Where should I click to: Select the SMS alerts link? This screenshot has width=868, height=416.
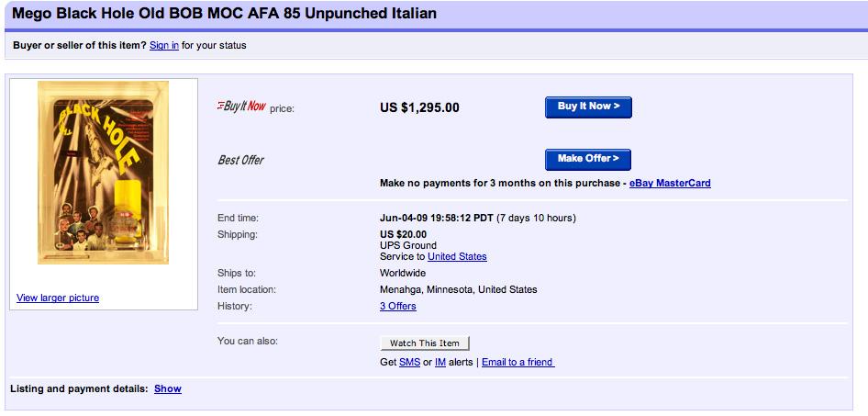click(x=409, y=362)
